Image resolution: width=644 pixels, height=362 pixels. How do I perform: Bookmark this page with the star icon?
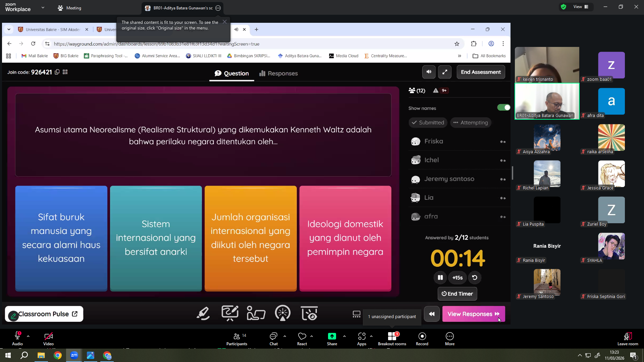457,44
